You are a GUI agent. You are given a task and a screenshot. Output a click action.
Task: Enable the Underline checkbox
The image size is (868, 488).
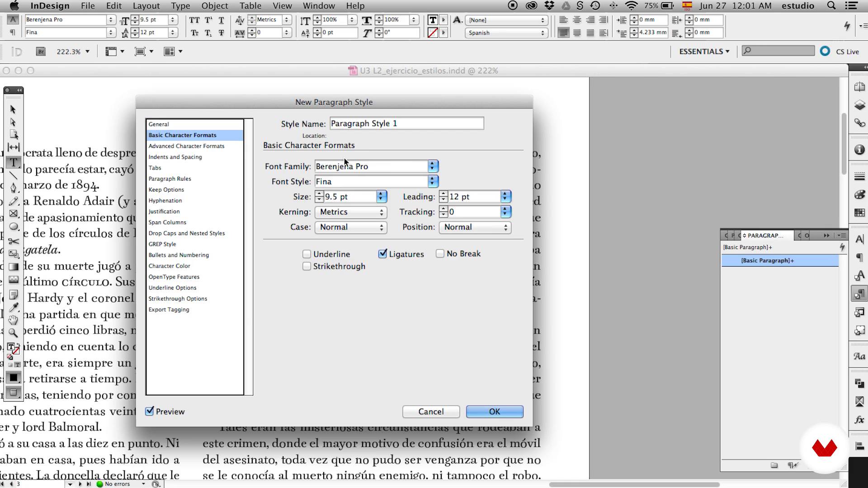(307, 254)
